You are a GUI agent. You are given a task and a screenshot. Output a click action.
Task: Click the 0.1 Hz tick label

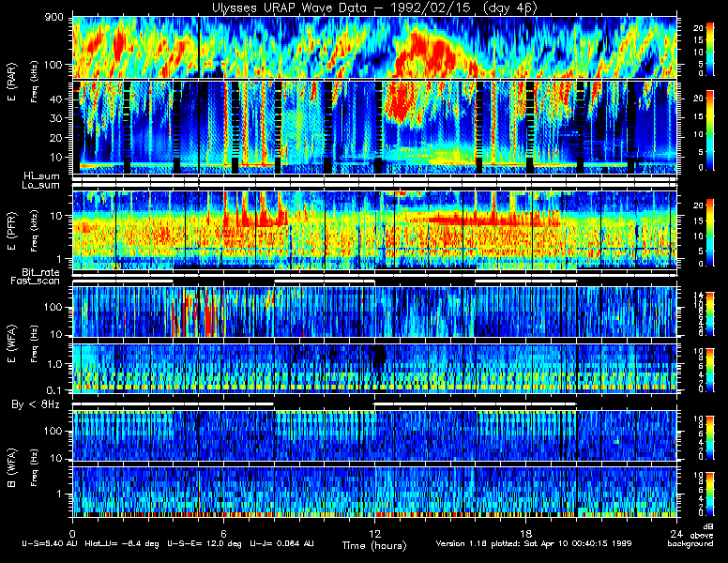[53, 390]
